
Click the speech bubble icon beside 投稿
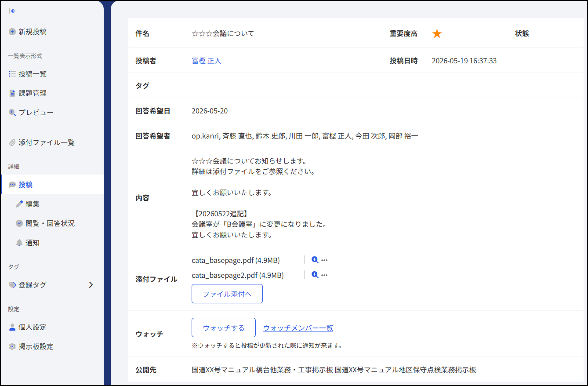[12, 185]
